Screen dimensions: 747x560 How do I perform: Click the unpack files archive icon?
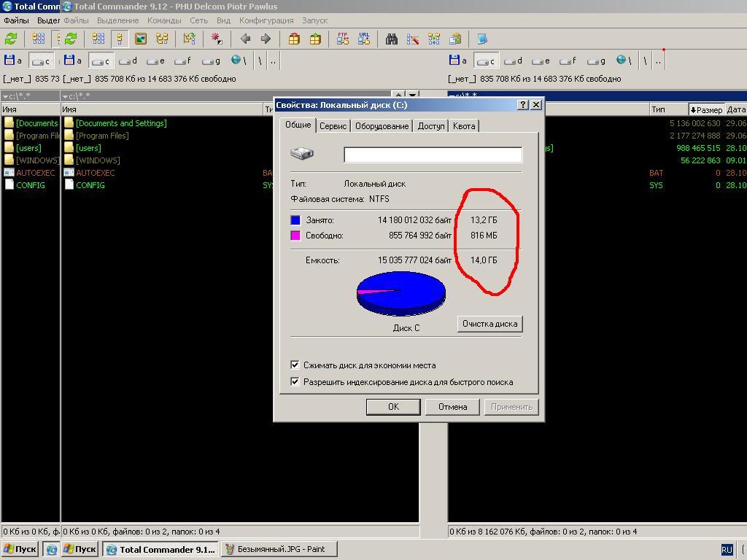315,39
